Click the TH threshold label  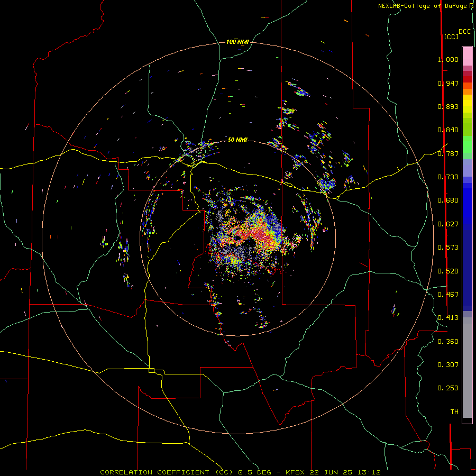[x=454, y=412]
